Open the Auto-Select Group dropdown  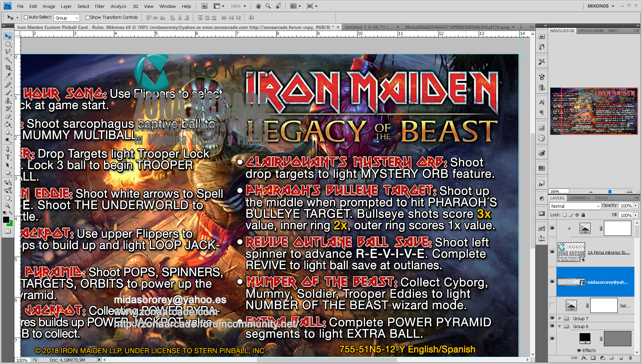[67, 18]
